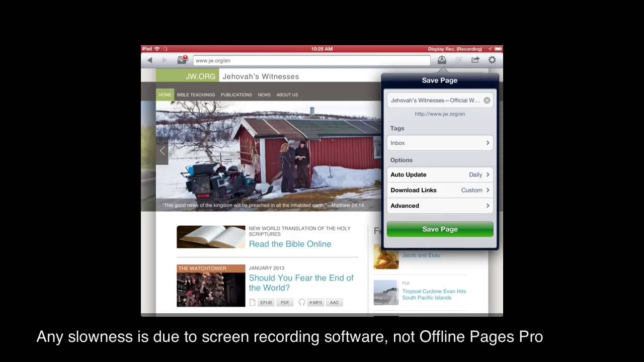
Task: Open the Jacob and Esau link
Action: [x=421, y=255]
